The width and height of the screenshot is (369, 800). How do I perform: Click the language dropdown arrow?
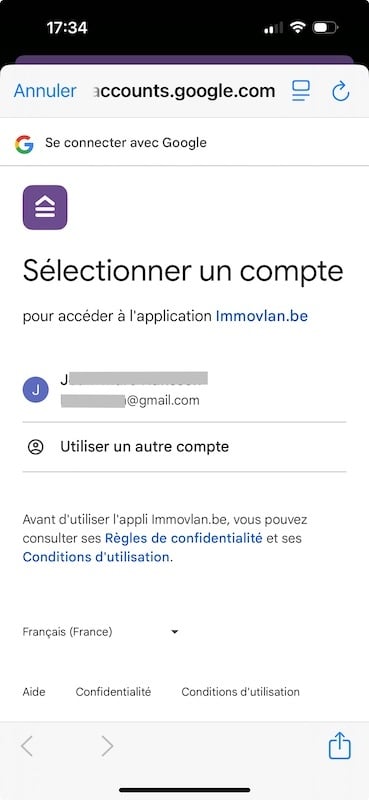tap(175, 632)
